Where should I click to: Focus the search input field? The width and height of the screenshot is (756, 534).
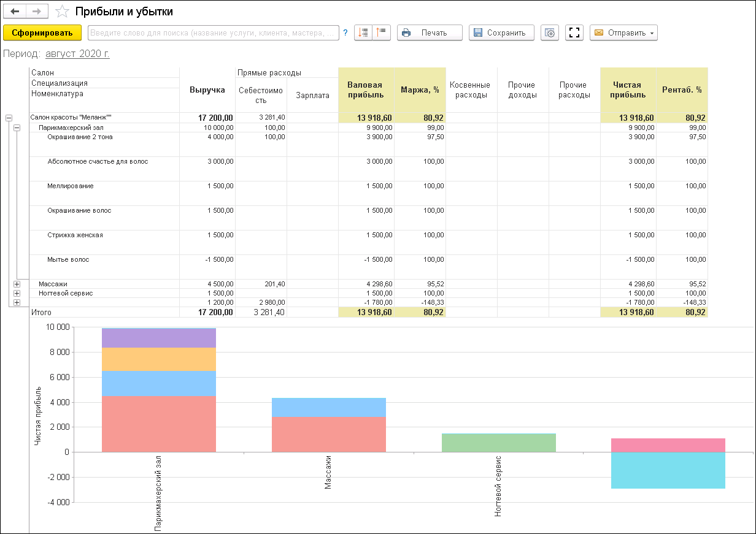point(214,33)
